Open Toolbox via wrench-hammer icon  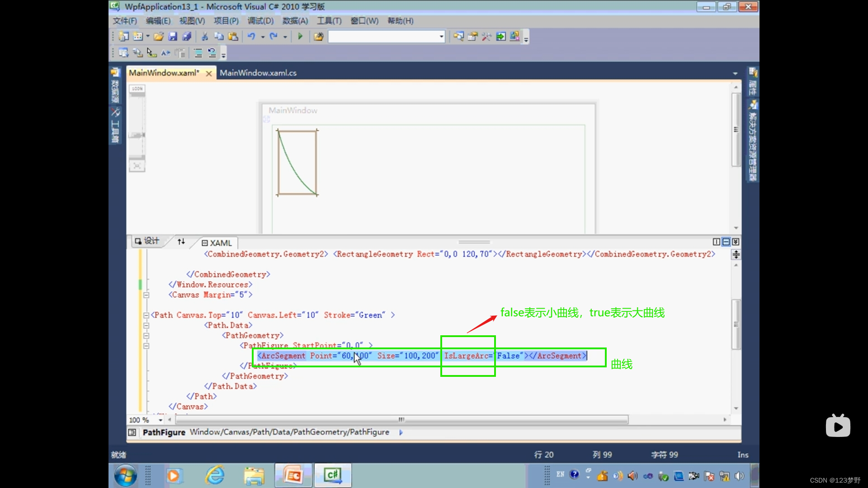click(x=486, y=37)
